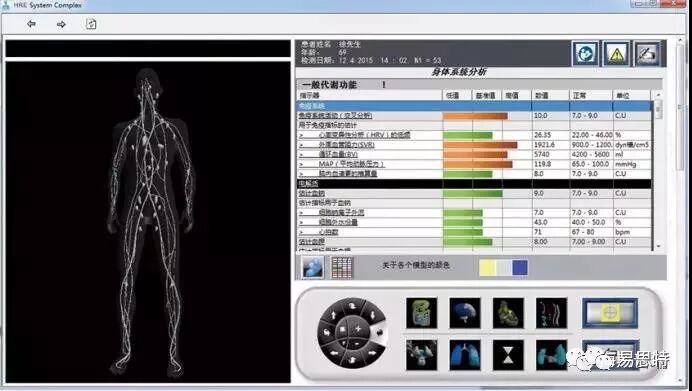Screen dimensions: 692x391
Task: Click the value 26.35 in the table
Action: click(x=542, y=135)
